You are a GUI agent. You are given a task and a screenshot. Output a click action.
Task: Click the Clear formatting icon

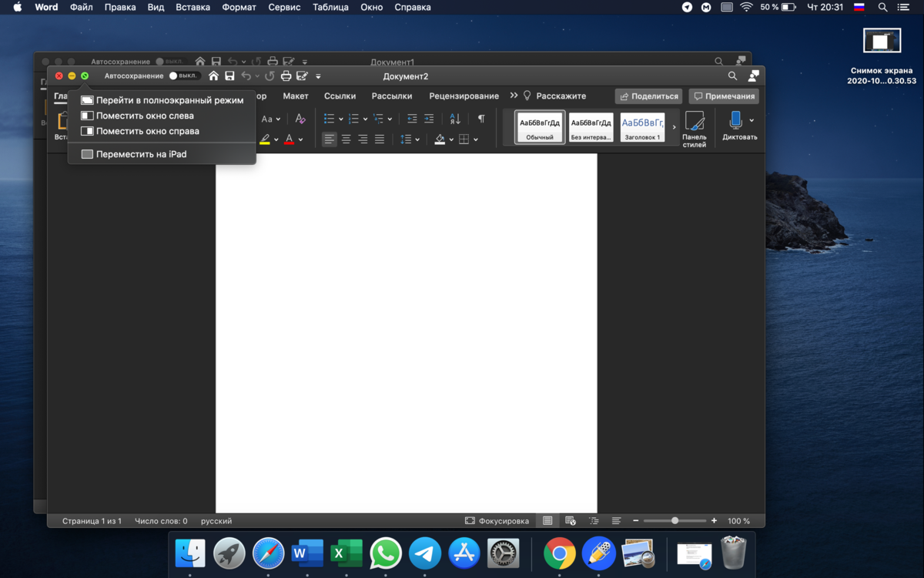tap(300, 119)
